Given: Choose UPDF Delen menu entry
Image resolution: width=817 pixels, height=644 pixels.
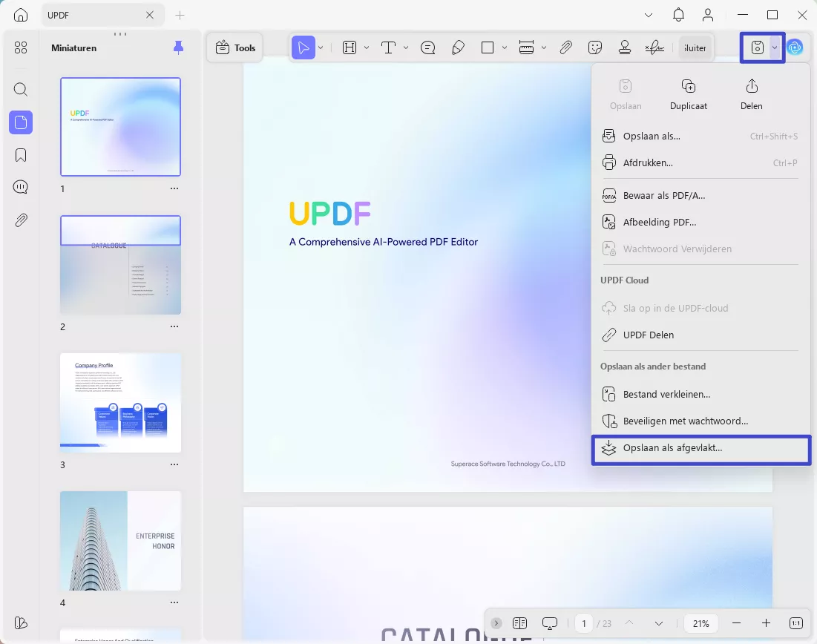Looking at the screenshot, I should [x=700, y=335].
